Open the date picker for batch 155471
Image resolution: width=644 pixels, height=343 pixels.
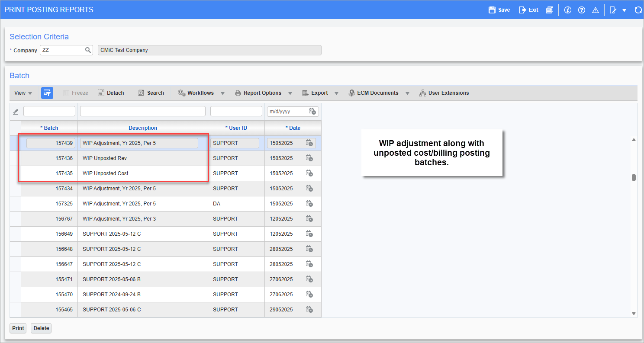(x=309, y=279)
